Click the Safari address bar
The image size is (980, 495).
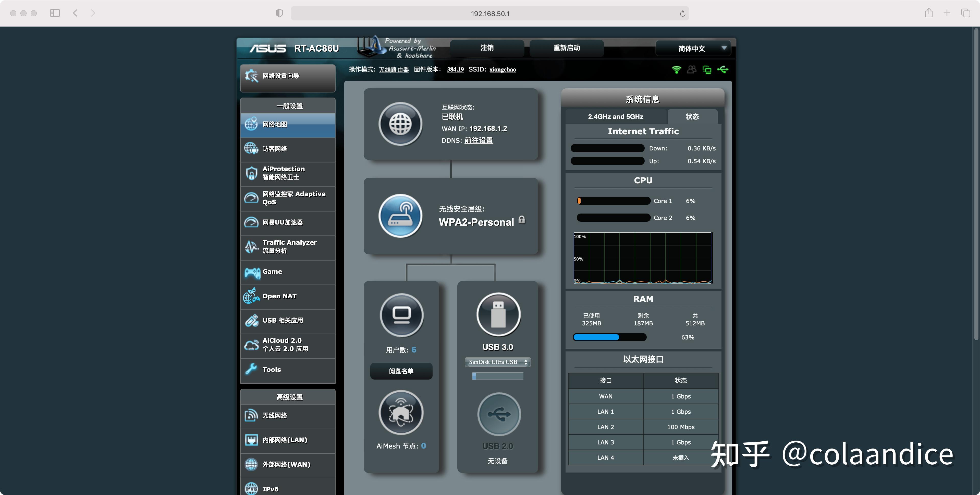490,13
